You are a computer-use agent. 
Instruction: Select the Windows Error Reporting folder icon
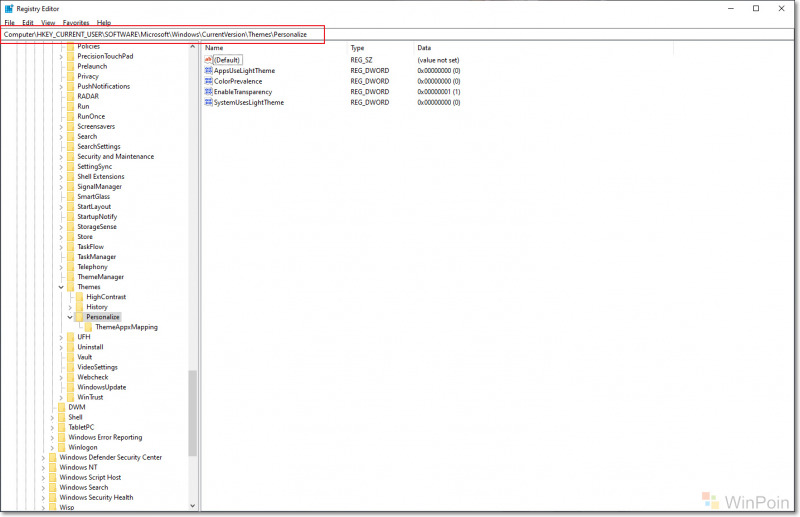click(62, 437)
